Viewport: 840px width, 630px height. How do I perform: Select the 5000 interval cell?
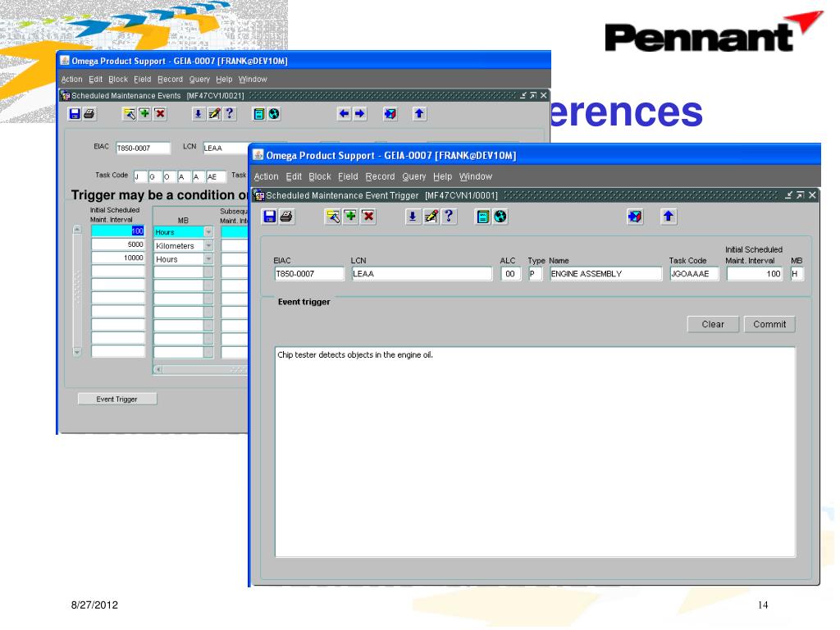click(x=118, y=244)
